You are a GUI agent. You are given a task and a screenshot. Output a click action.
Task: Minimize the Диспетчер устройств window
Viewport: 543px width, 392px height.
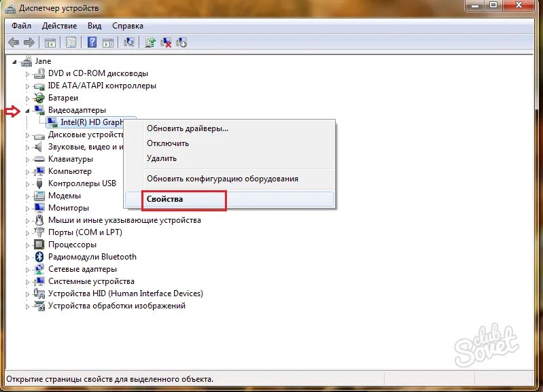coord(476,5)
